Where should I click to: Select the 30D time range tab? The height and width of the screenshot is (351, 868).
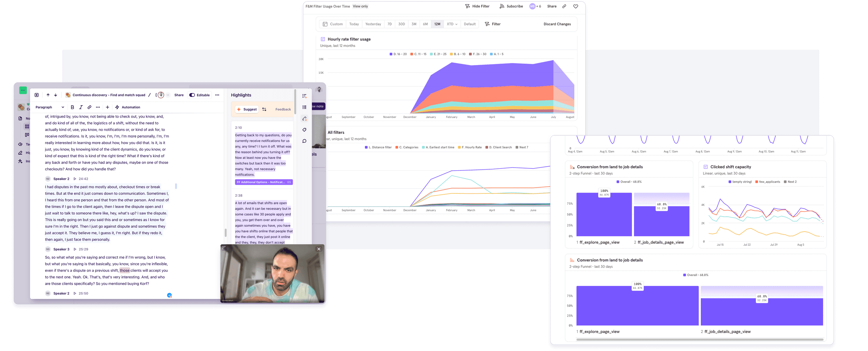click(401, 24)
